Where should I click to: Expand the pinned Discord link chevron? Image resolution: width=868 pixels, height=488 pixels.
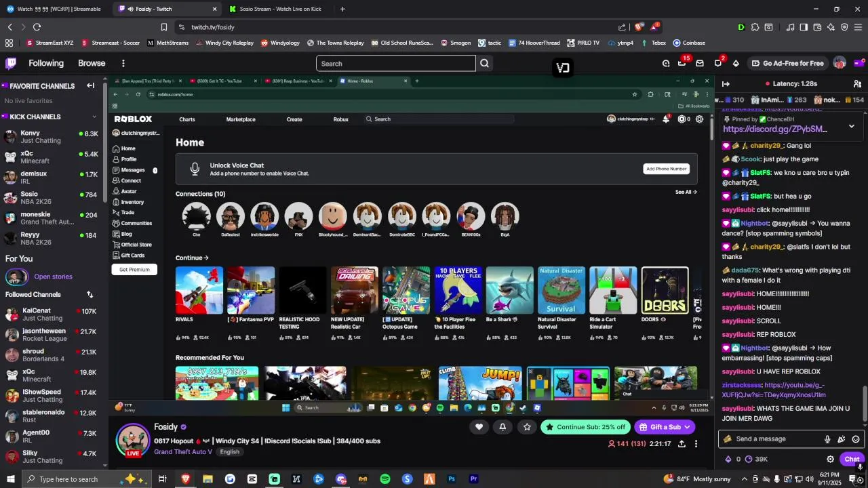click(x=852, y=126)
